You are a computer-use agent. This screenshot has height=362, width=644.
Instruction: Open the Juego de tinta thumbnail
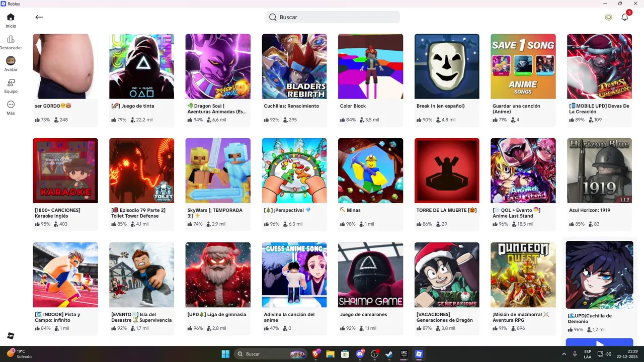point(141,66)
